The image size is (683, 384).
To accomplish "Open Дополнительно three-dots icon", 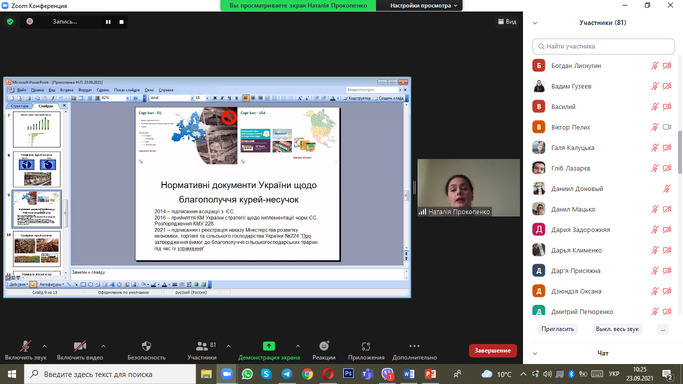I will pyautogui.click(x=414, y=346).
